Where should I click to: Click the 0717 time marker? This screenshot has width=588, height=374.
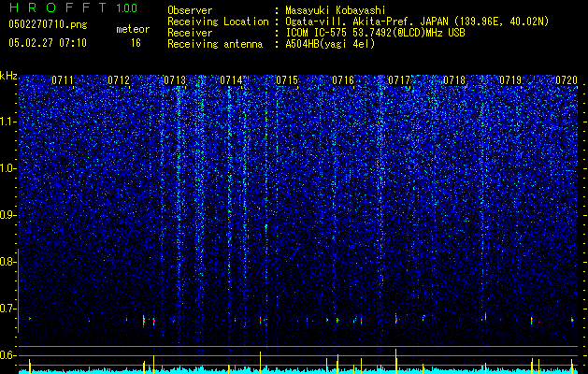point(399,80)
